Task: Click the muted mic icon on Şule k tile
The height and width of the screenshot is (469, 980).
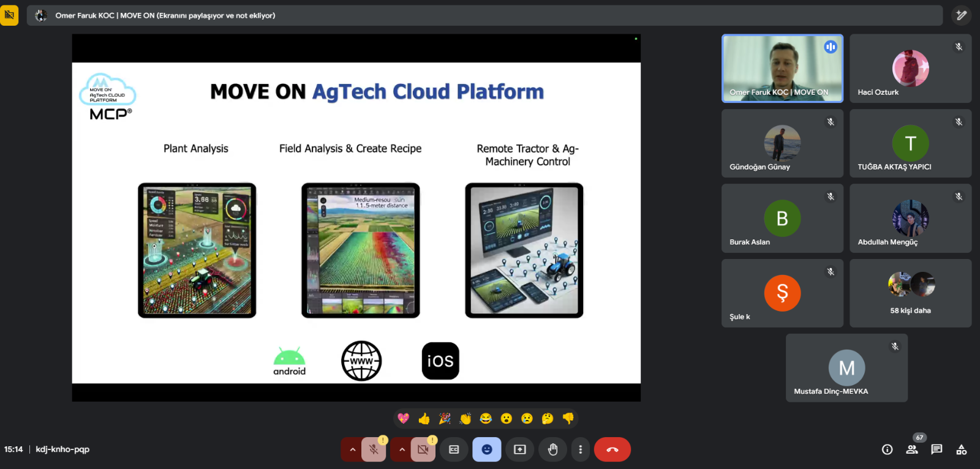Action: (x=831, y=272)
